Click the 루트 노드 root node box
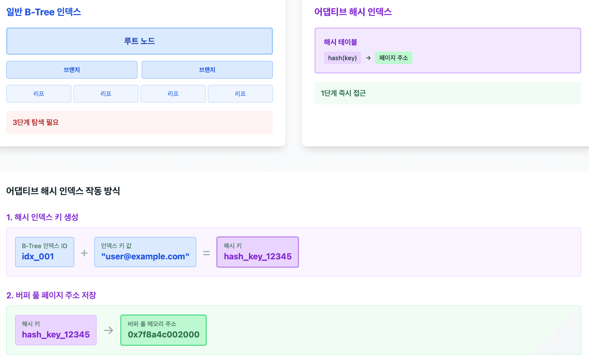Viewport: 589px width, 364px height. pos(139,41)
